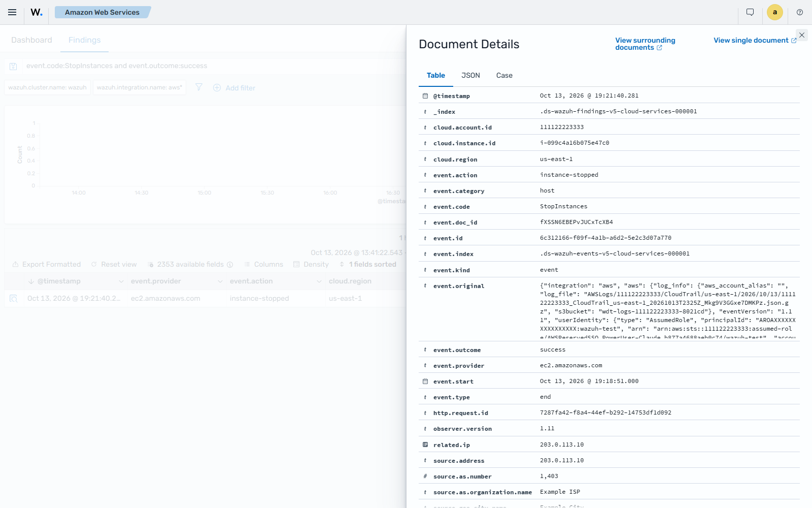Click Export Formatted button
812x508 pixels.
47,264
